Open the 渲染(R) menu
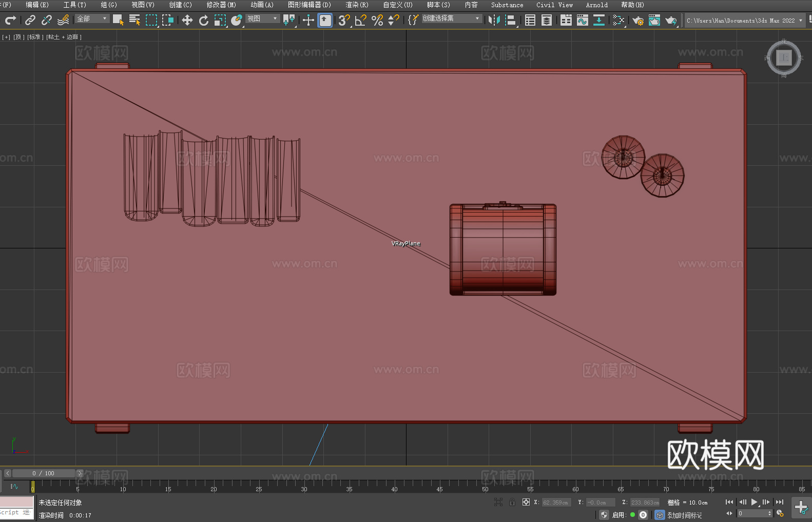The width and height of the screenshot is (812, 522). tap(357, 5)
